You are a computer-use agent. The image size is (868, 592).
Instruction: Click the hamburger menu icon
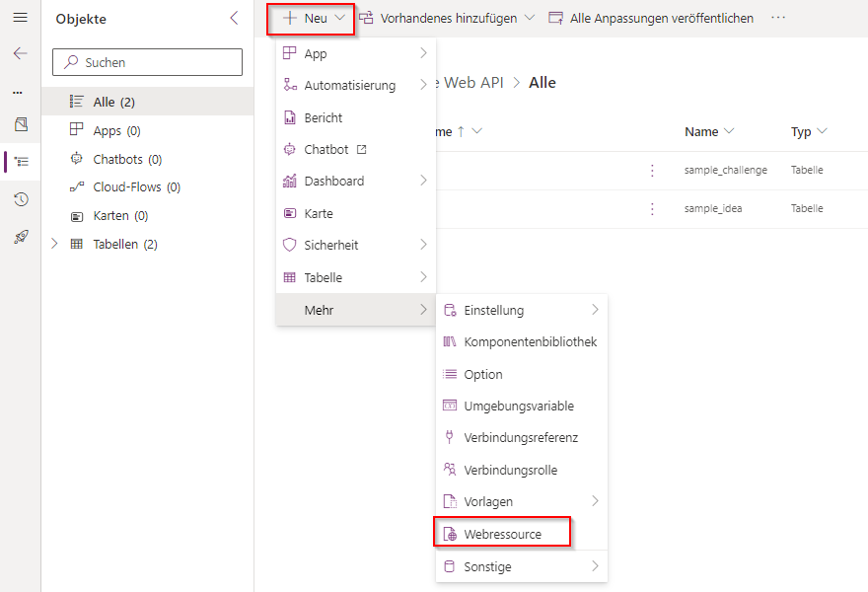[x=20, y=18]
